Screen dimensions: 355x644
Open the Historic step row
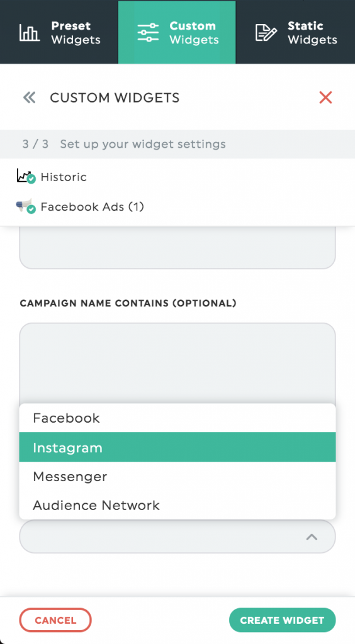point(177,177)
